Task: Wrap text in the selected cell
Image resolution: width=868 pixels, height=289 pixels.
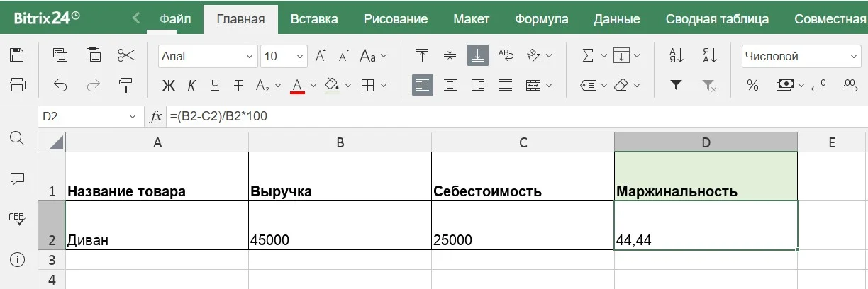Action: (506, 55)
